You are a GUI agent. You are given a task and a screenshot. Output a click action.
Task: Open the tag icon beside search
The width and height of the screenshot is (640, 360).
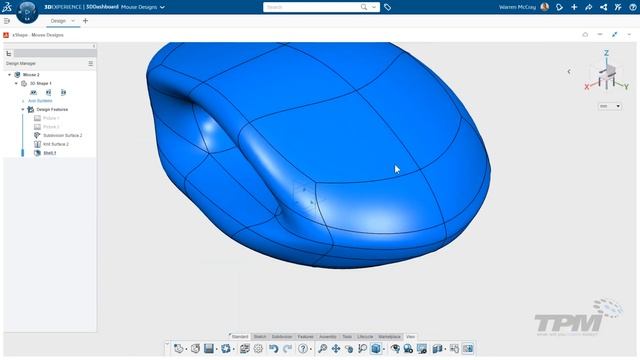(387, 7)
